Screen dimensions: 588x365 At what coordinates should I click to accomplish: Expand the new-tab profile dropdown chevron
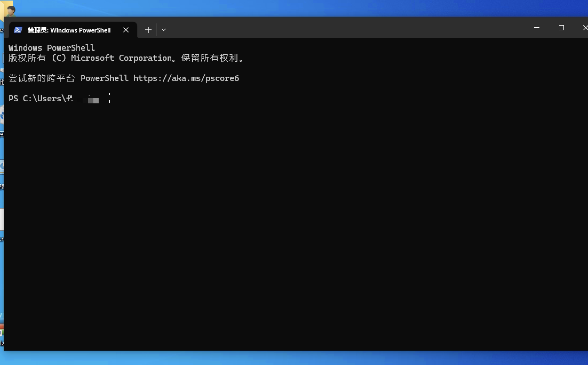[164, 30]
